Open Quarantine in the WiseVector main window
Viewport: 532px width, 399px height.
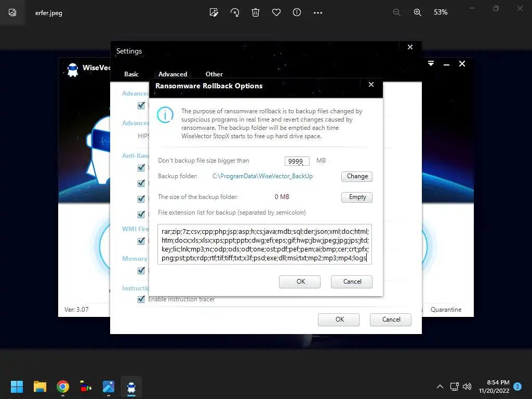(x=446, y=310)
